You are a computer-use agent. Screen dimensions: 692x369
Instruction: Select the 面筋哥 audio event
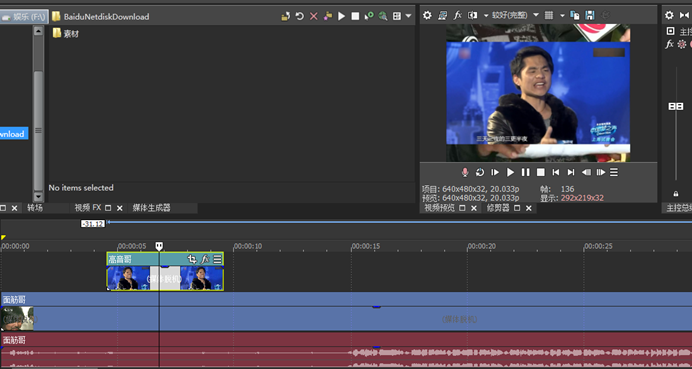(x=346, y=350)
